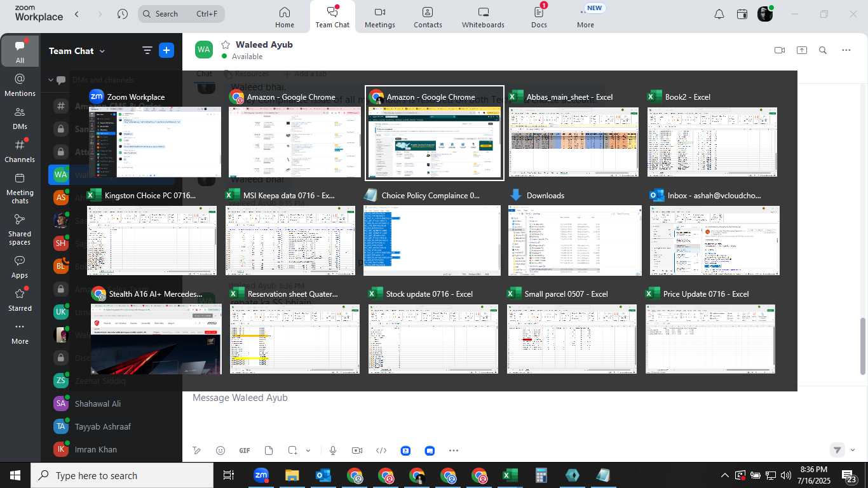
Task: Open the chat header more options
Action: coord(846,50)
